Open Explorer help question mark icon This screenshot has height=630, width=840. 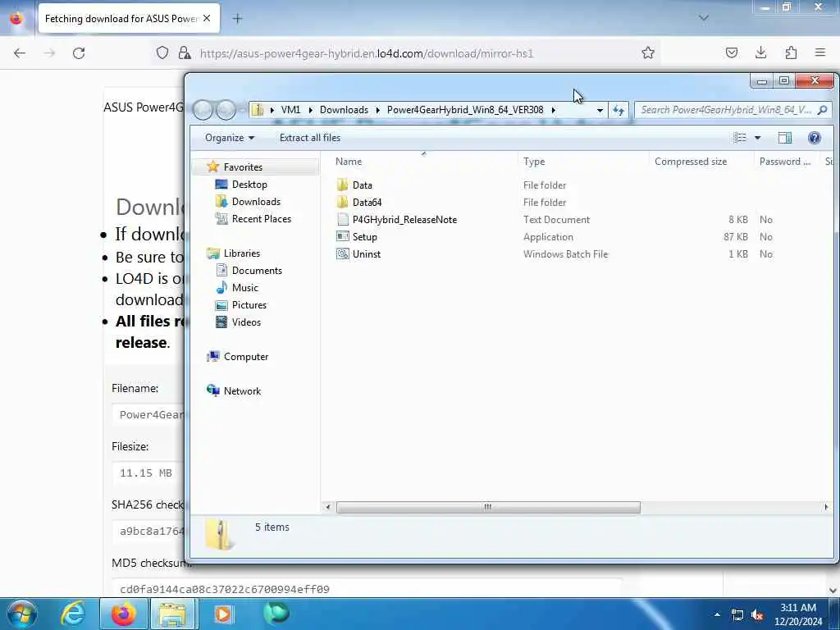pos(815,138)
